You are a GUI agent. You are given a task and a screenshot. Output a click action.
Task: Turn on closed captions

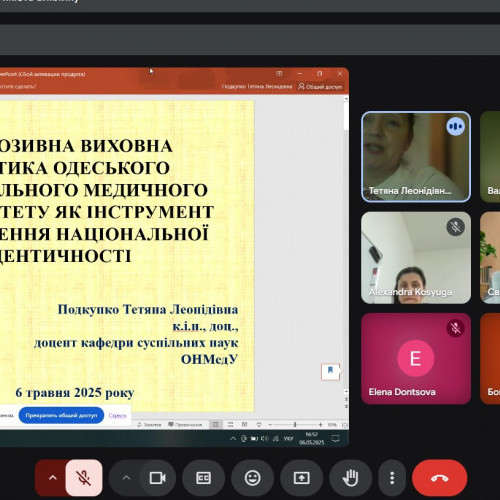203,478
